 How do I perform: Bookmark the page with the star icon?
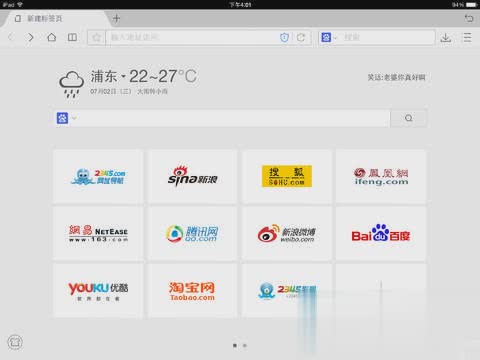coord(96,37)
